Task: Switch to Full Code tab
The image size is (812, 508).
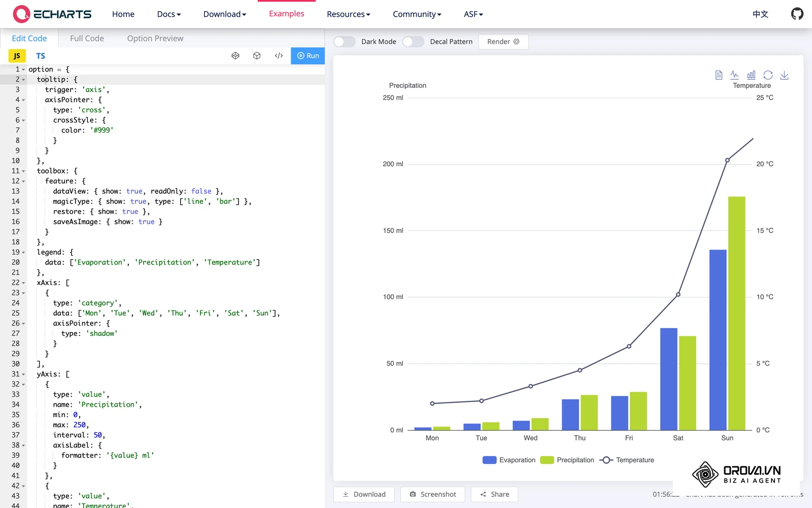Action: click(x=87, y=38)
